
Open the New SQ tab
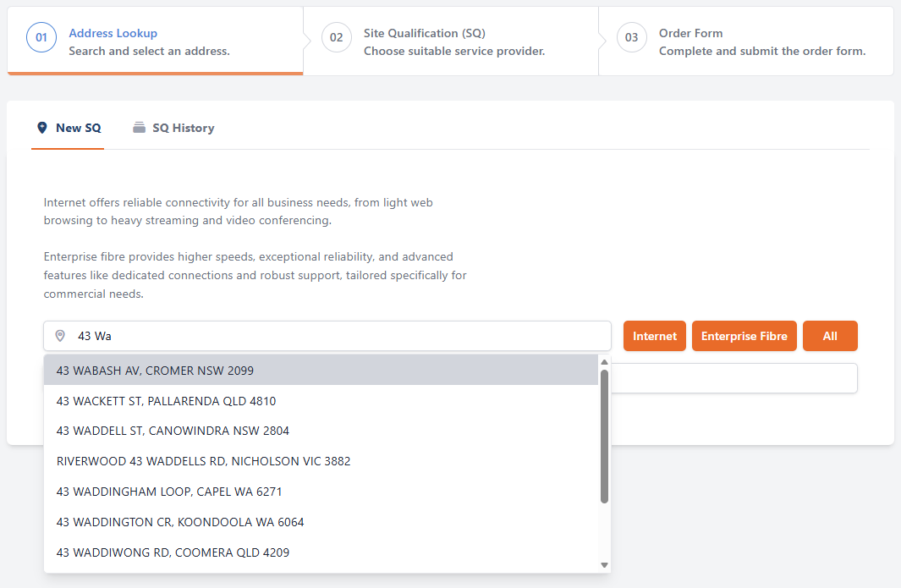click(68, 129)
